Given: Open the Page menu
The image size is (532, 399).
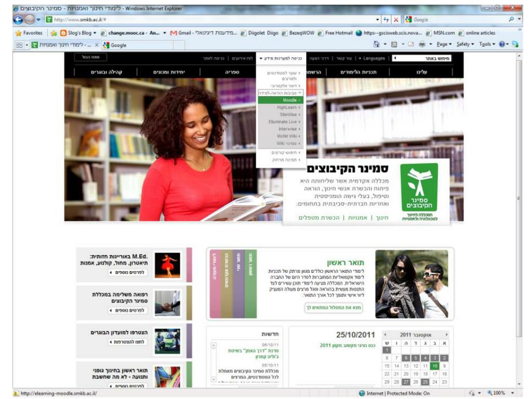Looking at the screenshot, I should 444,44.
